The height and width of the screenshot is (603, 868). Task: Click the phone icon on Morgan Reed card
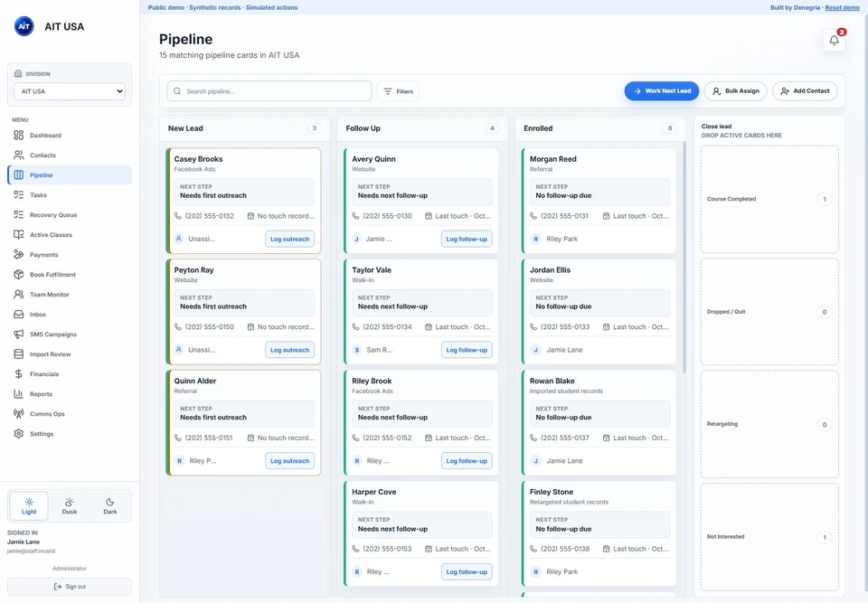(533, 216)
